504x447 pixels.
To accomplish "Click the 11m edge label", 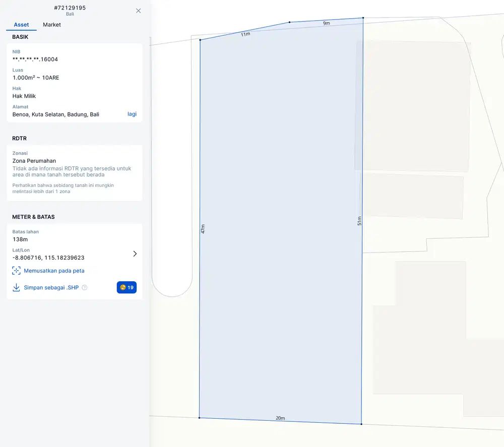I will tap(245, 34).
